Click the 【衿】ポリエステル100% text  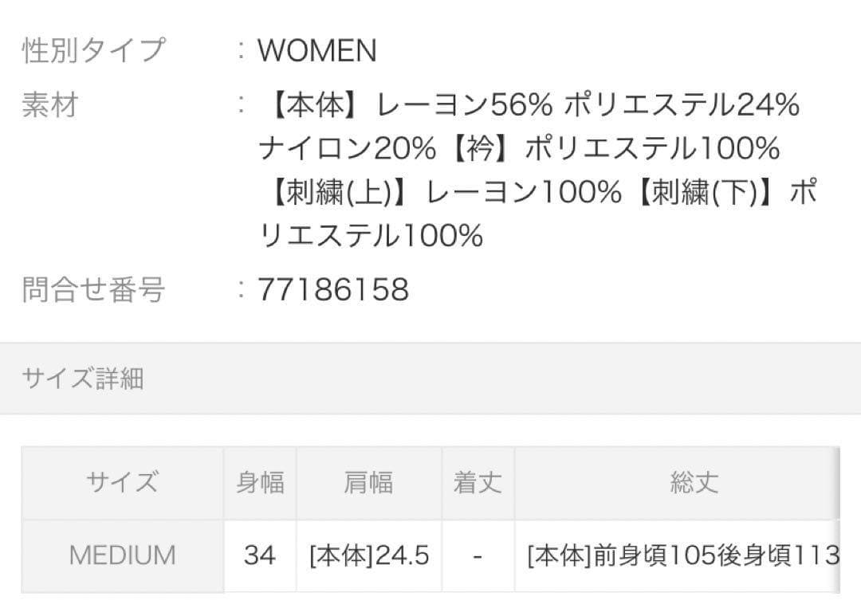pos(609,149)
